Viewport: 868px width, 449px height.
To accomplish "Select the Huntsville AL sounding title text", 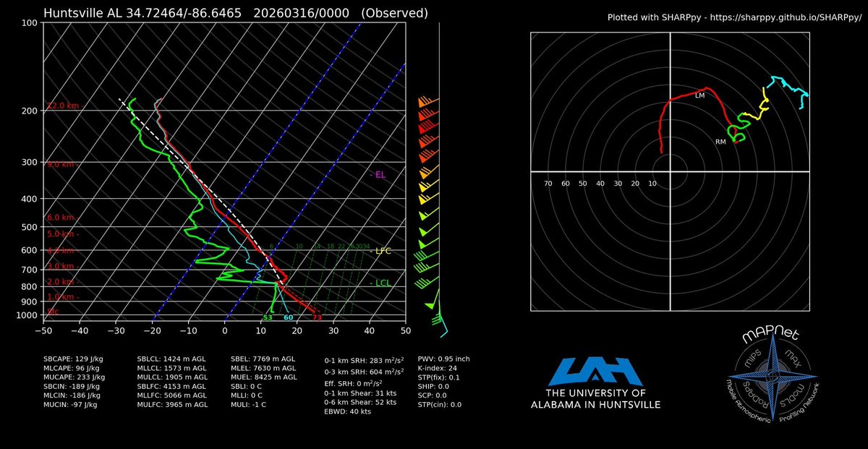I will point(235,13).
